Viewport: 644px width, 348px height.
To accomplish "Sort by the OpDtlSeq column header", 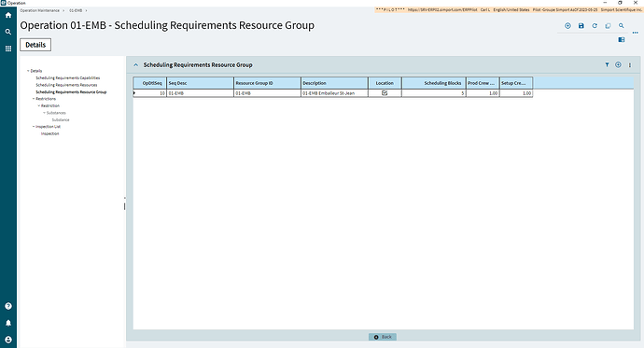I will [x=150, y=83].
